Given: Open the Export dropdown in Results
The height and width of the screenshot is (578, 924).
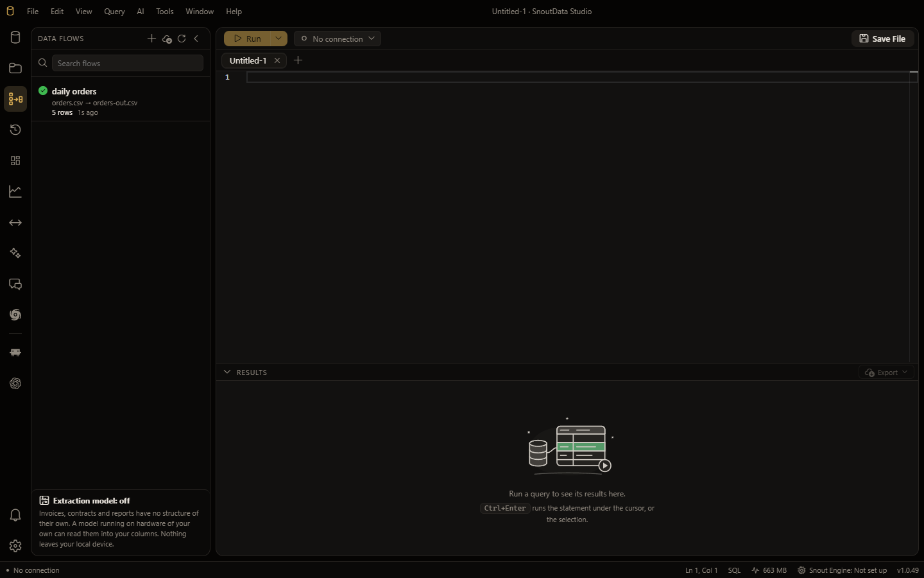Looking at the screenshot, I should [x=886, y=372].
